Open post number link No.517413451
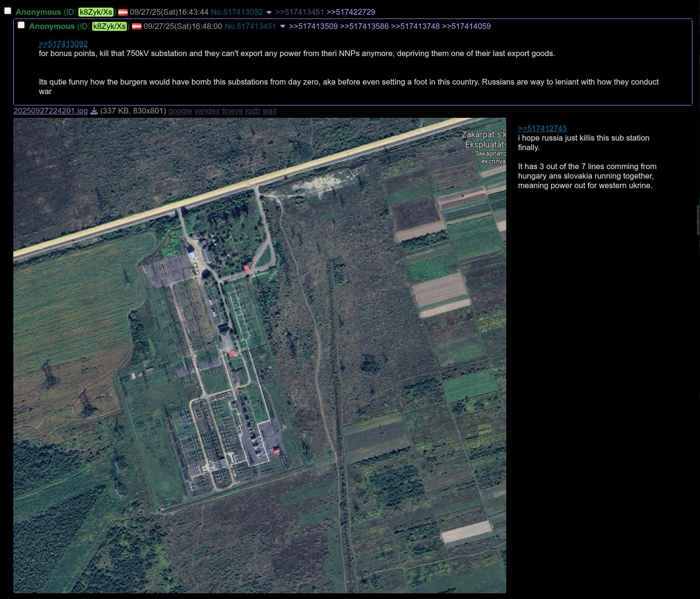 click(x=250, y=26)
